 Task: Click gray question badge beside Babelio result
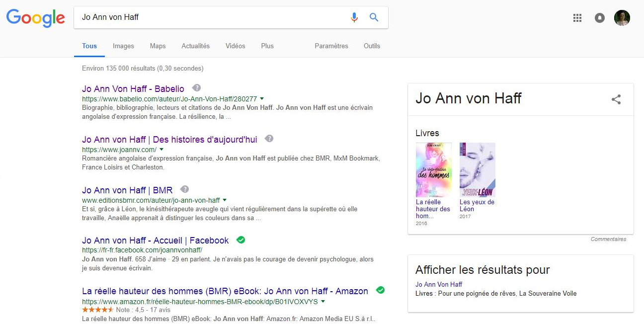click(197, 88)
